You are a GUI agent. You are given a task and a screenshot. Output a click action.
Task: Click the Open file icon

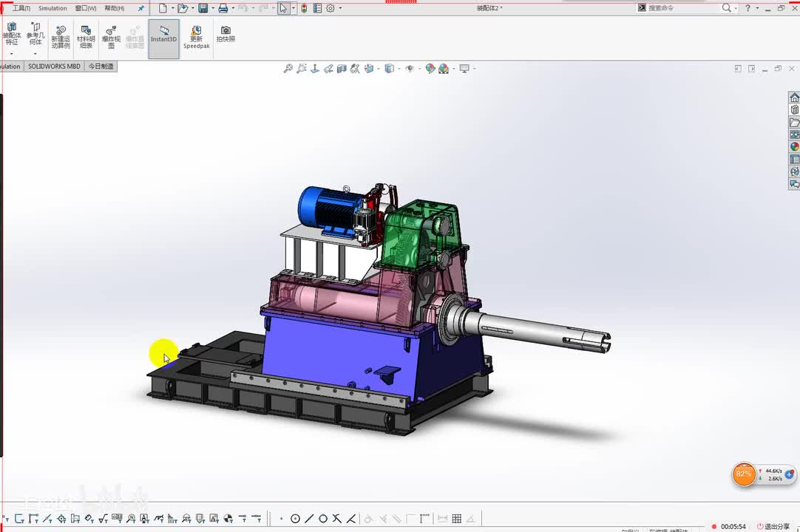click(x=182, y=8)
